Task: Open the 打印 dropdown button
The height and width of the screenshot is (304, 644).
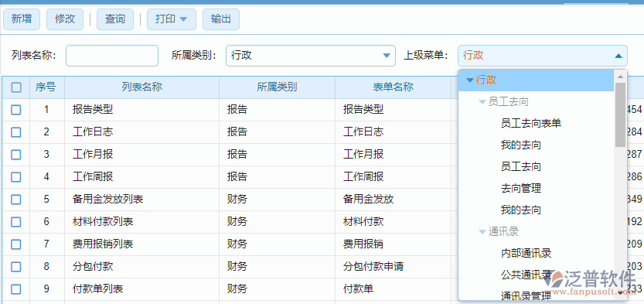Action: [172, 19]
